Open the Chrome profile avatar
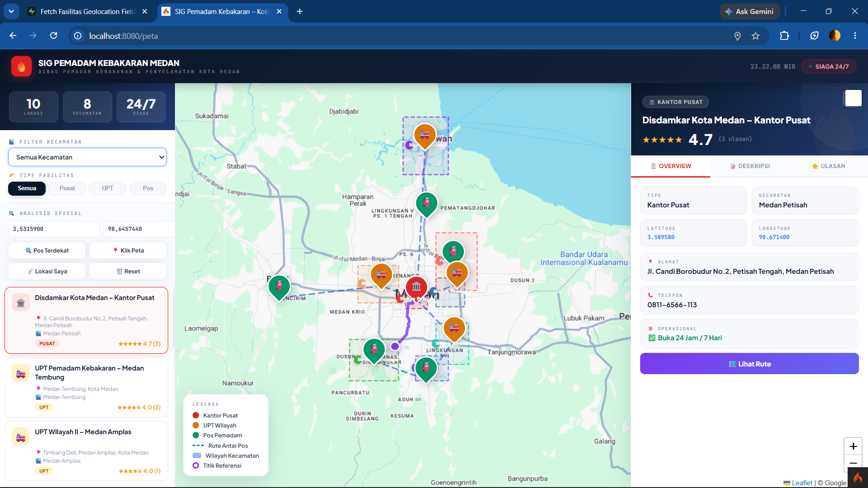 835,36
